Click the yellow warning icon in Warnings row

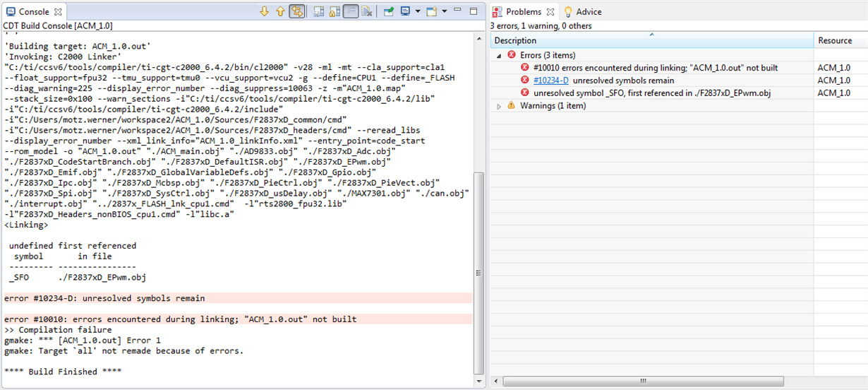coord(512,106)
